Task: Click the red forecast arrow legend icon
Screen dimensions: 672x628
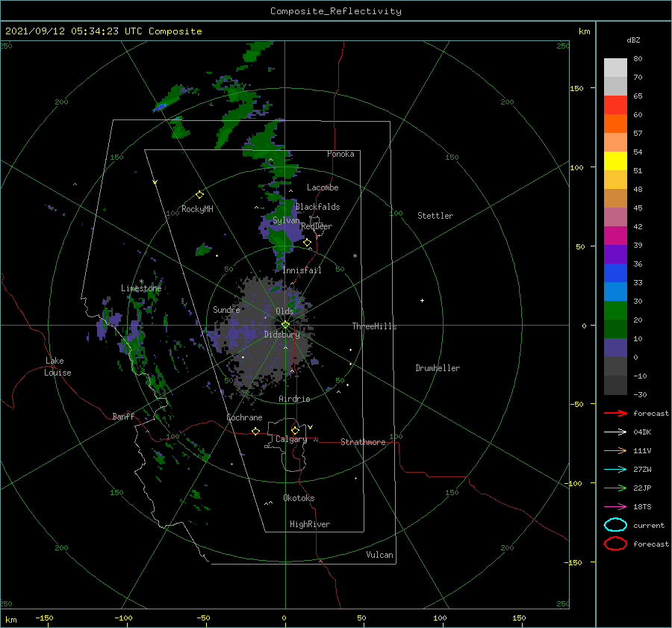Action: click(615, 413)
